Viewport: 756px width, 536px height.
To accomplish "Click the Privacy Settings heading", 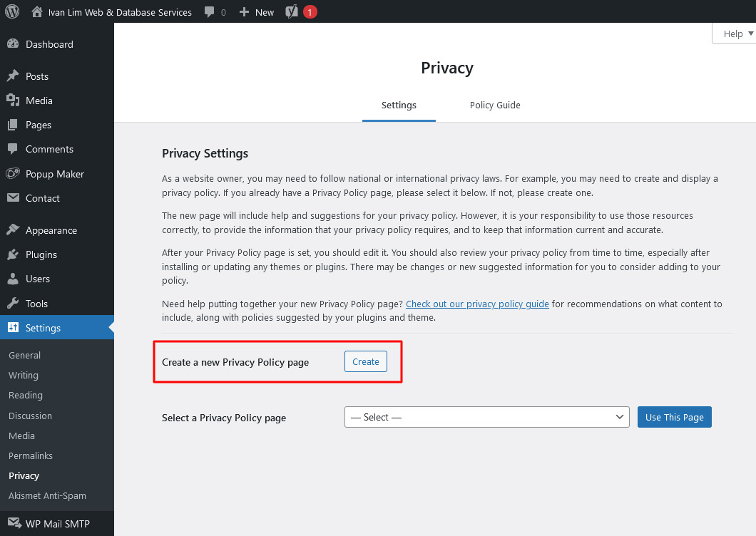I will [205, 153].
